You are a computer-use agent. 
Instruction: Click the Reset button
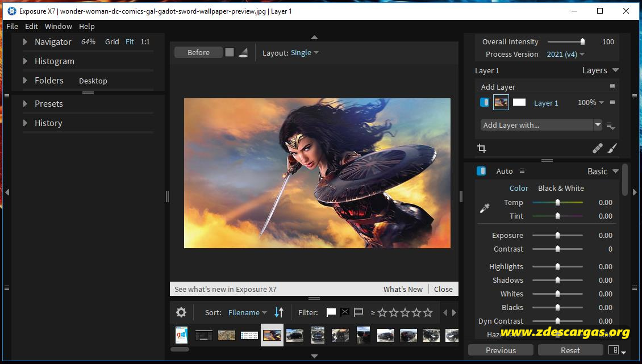click(570, 350)
